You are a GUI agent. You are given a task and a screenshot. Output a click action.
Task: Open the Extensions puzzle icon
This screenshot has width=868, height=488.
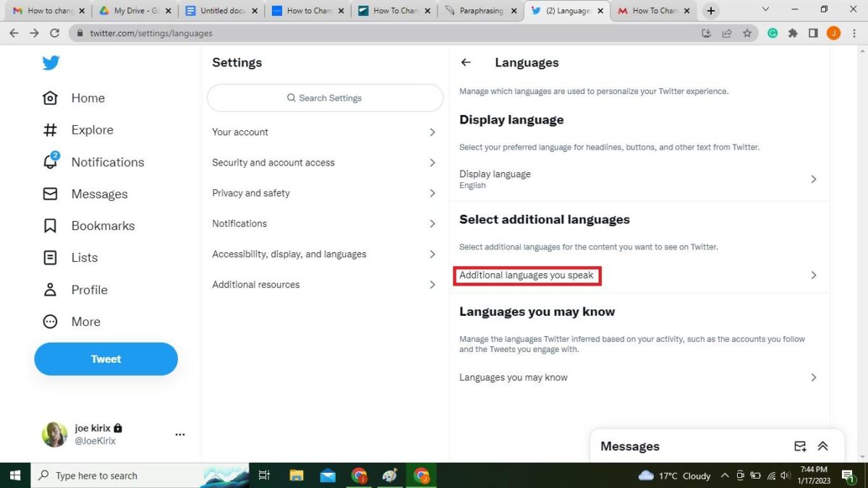793,33
